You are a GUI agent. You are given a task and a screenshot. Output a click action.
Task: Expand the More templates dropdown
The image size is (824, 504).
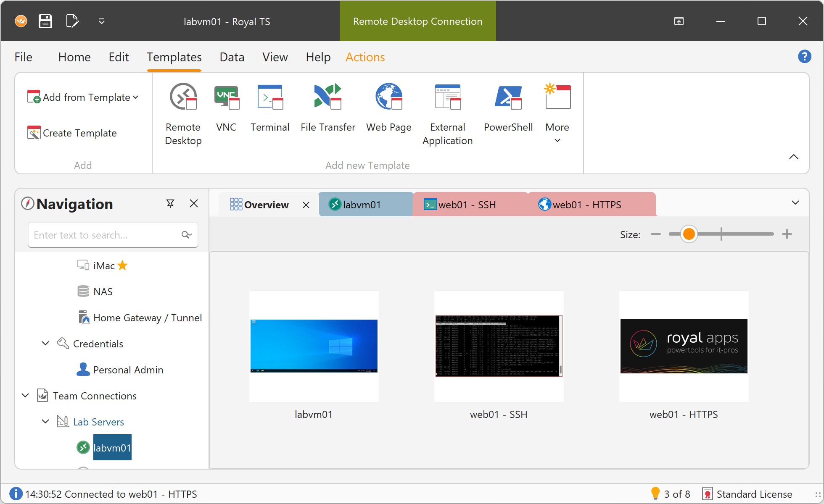[x=557, y=113]
